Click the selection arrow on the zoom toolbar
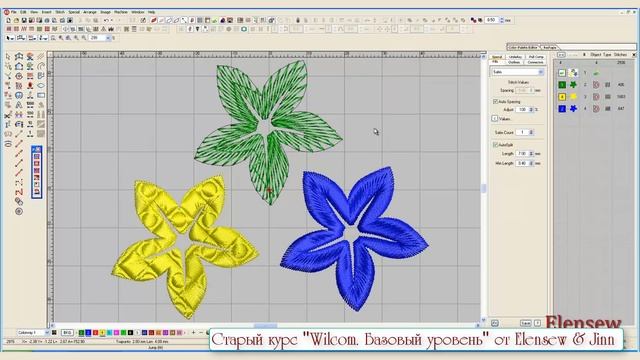This screenshot has height=360, width=640. pos(9,38)
